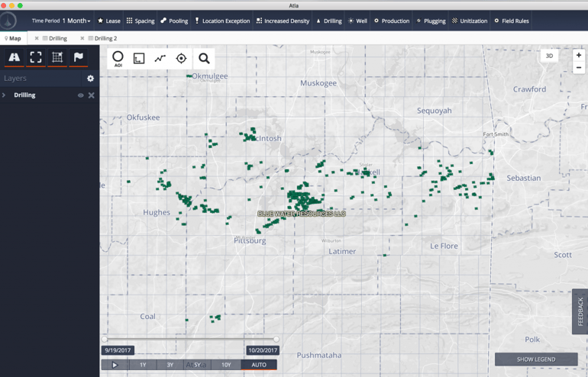Select Drilling in the top navigation bar
Viewport: 588px width, 377px height.
[329, 21]
